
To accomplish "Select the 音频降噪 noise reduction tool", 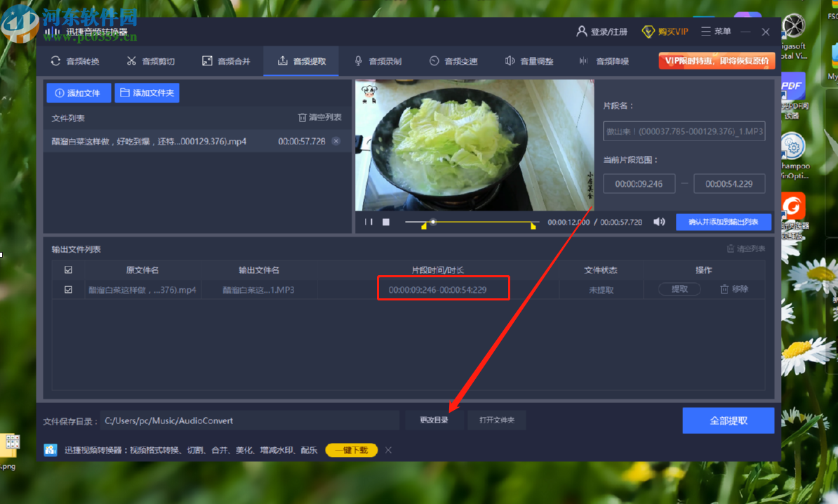I will coord(604,61).
